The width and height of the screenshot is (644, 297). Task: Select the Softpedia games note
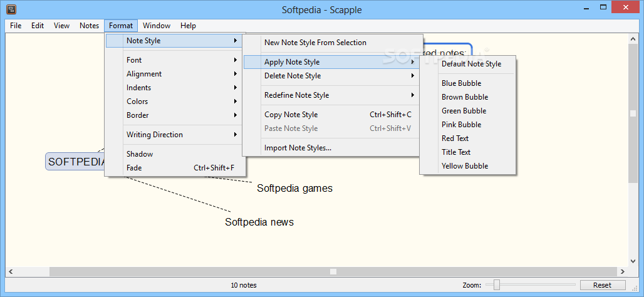tap(294, 188)
